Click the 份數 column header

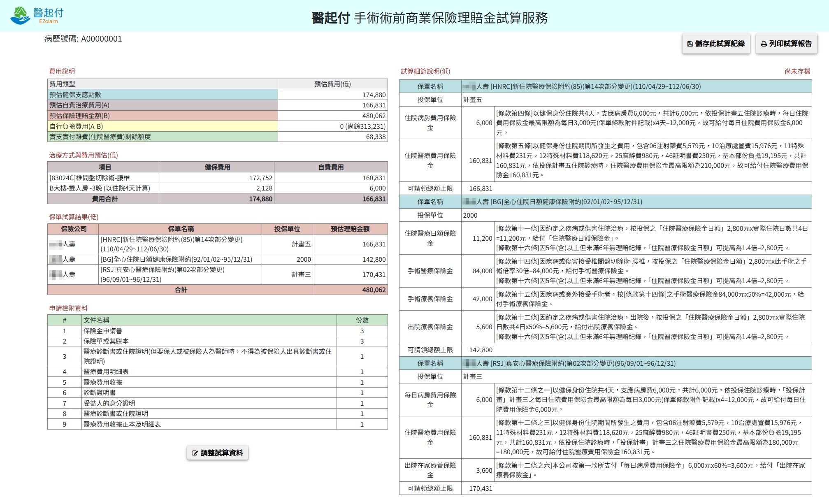(362, 320)
